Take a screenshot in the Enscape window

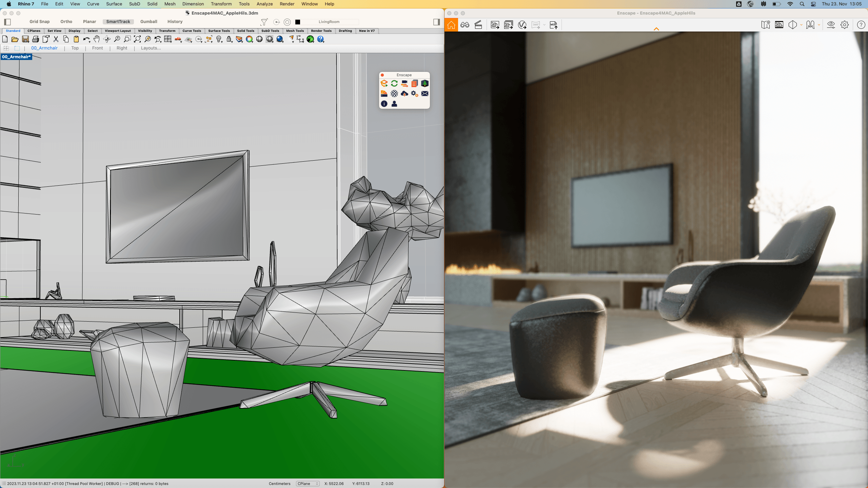(494, 24)
